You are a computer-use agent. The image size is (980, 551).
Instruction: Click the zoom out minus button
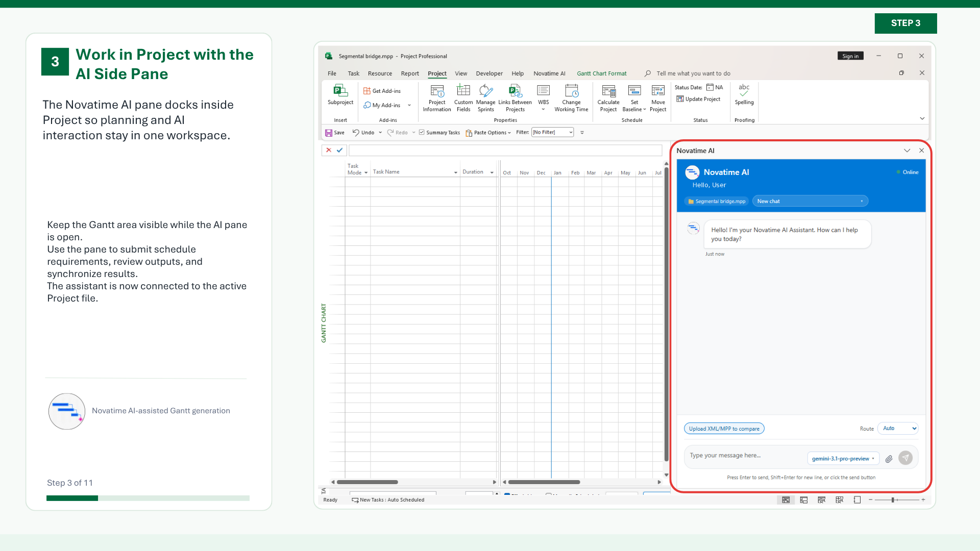click(x=871, y=500)
